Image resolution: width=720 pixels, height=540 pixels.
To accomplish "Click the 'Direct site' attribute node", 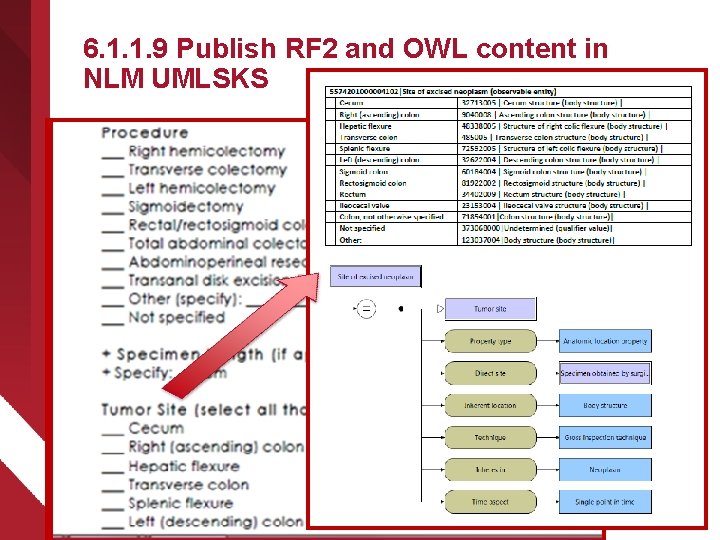I will pos(490,373).
